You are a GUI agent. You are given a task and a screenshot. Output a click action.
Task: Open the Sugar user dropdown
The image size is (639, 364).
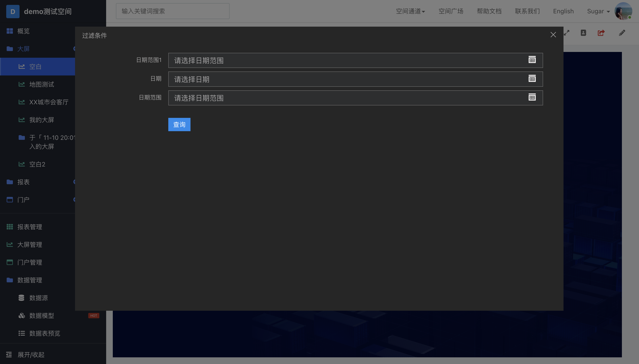599,11
